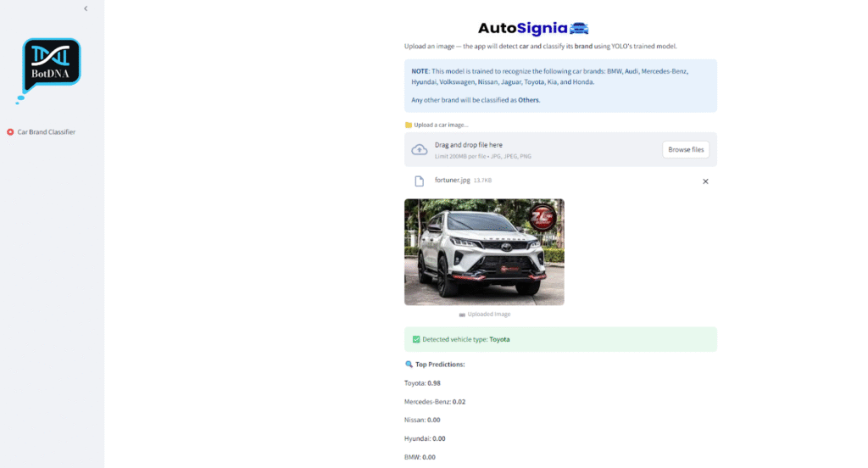Click the cloud upload icon
Screen dimensions: 868x468
pyautogui.click(x=420, y=150)
